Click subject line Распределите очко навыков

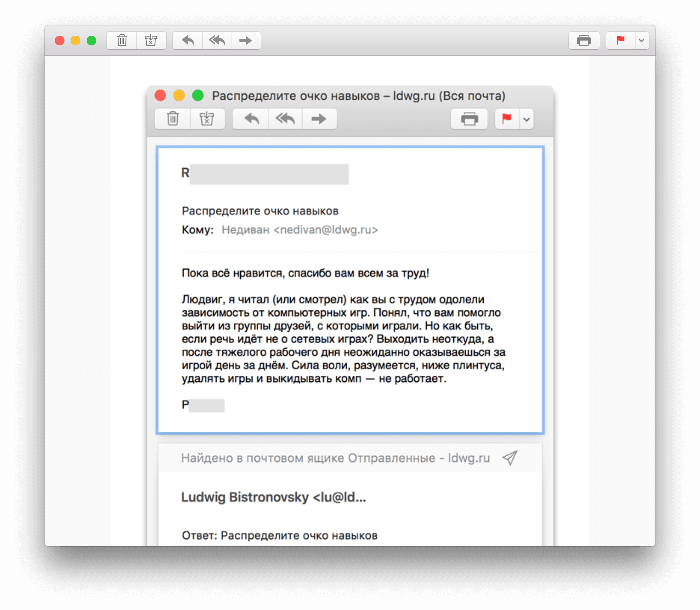[x=260, y=211]
